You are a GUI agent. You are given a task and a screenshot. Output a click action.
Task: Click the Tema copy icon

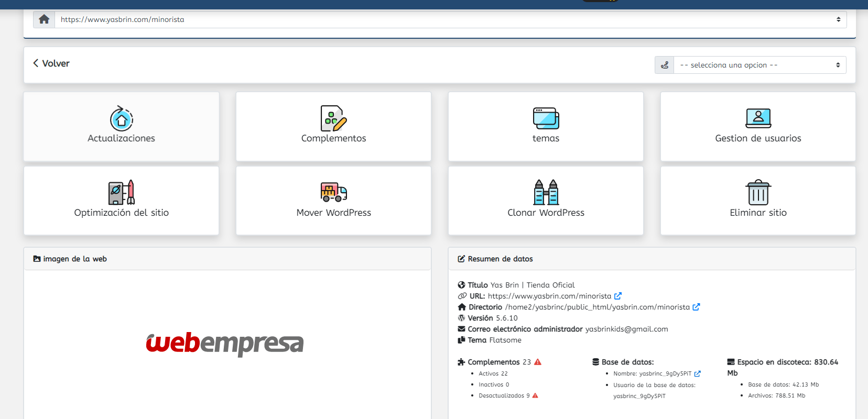(x=461, y=340)
